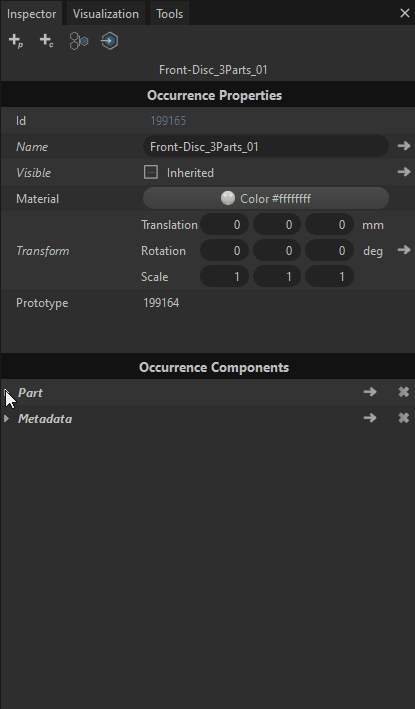The height and width of the screenshot is (709, 415).
Task: Click the arrow on the Metadata component
Action: pyautogui.click(x=370, y=418)
